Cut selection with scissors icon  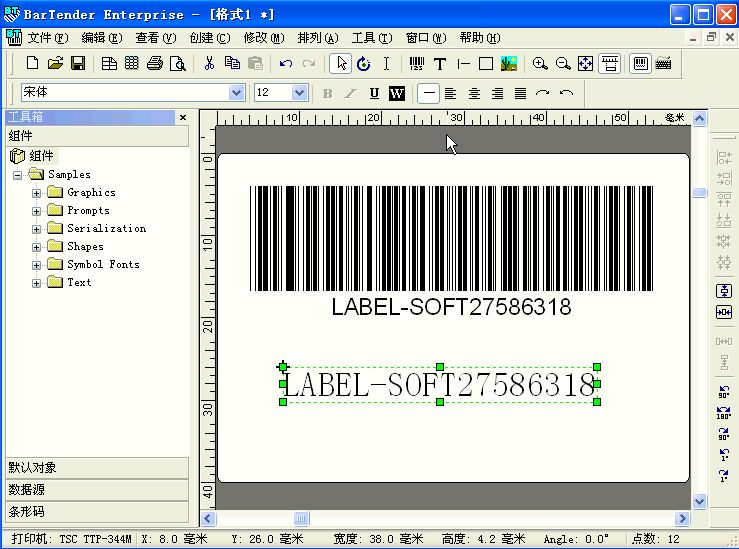click(x=209, y=63)
